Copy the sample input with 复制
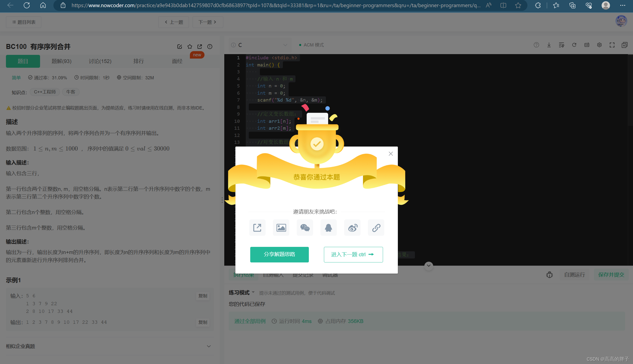 pyautogui.click(x=203, y=296)
